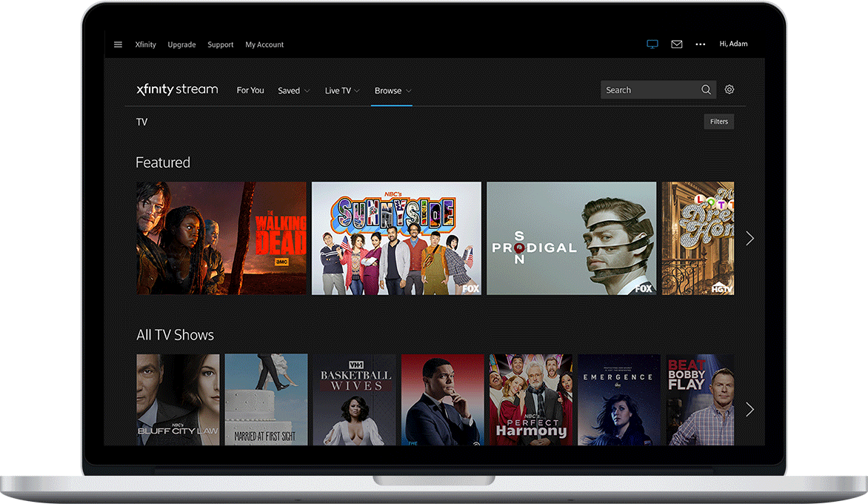Open the Beat Bobby Flay poster
Screen dimensions: 868x504
701,400
